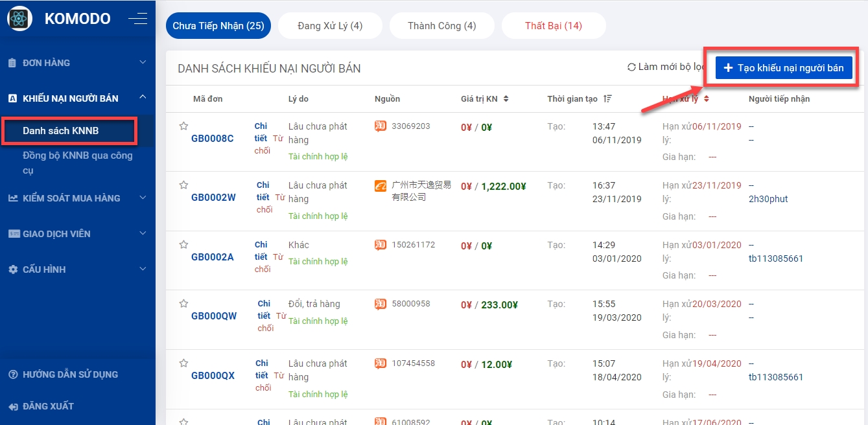Image resolution: width=868 pixels, height=425 pixels.
Task: Click the sort arrows on Hạn xử lý column
Action: coord(706,99)
